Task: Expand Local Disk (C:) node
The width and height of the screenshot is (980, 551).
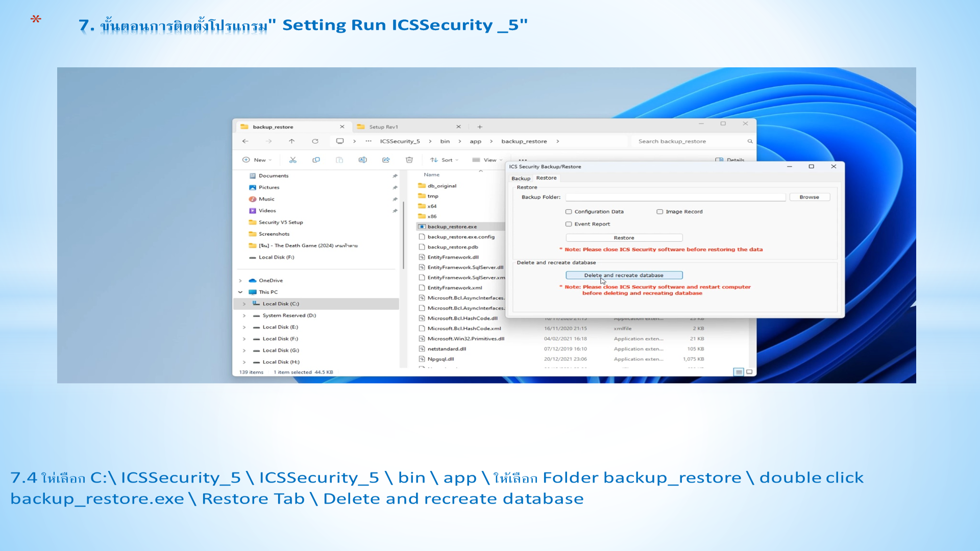Action: pyautogui.click(x=244, y=304)
